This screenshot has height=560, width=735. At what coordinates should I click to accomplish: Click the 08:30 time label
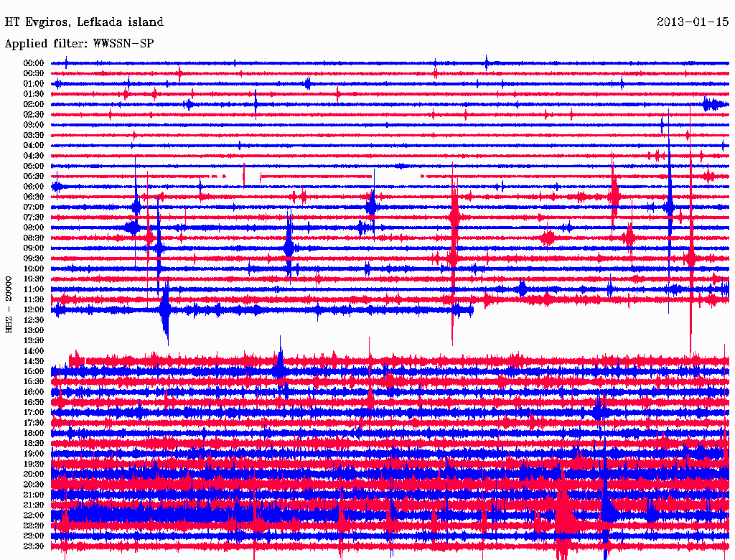coord(34,238)
